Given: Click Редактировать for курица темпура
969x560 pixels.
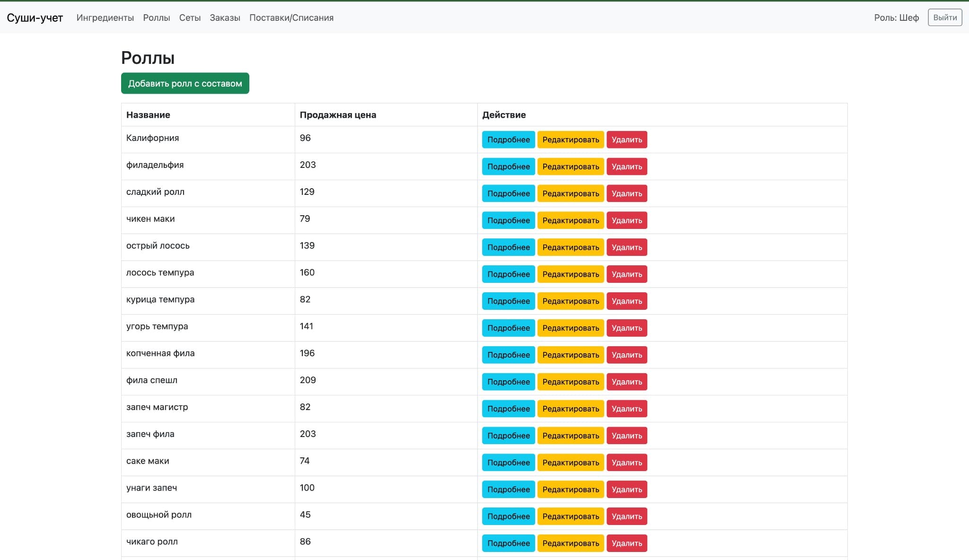Looking at the screenshot, I should click(x=571, y=301).
